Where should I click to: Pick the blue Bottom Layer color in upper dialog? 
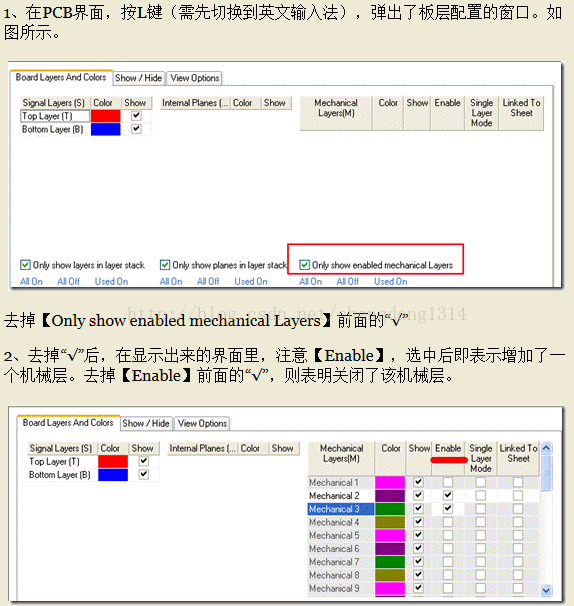pos(106,129)
